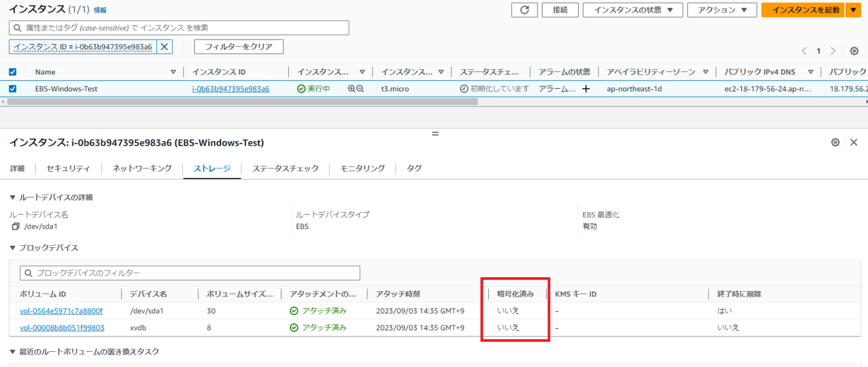The height and width of the screenshot is (367, 868).
Task: Open the インスタンスの状態 dropdown
Action: [633, 10]
